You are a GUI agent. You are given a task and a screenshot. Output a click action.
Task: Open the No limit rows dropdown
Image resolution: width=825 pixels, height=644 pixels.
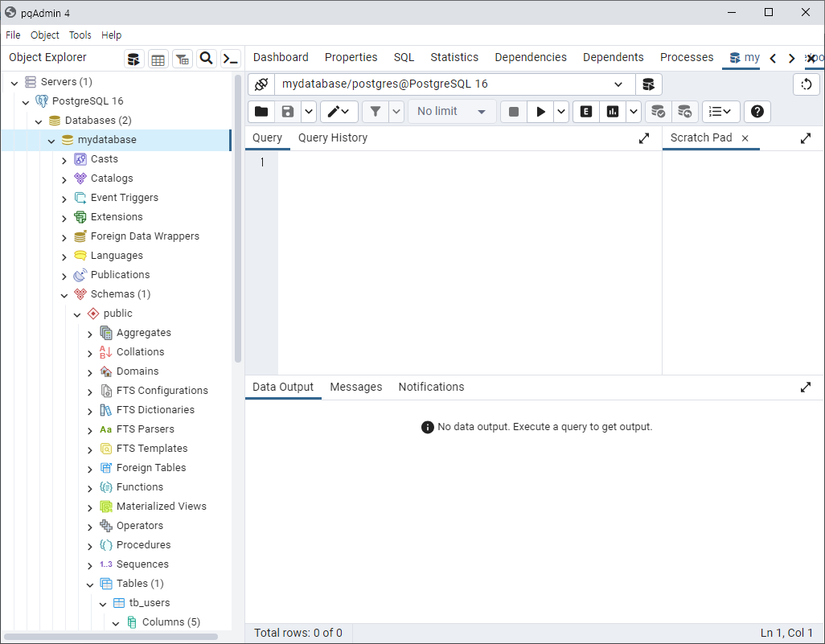(452, 112)
